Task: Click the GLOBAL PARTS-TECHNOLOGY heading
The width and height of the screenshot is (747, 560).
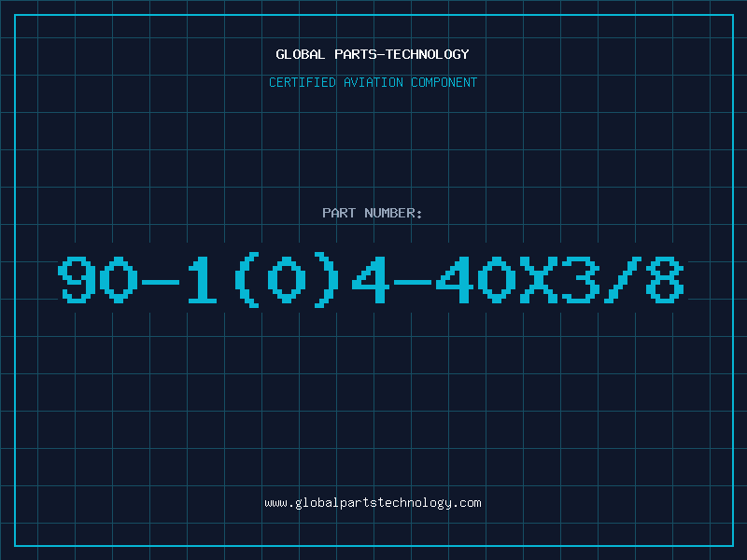Action: click(x=373, y=54)
